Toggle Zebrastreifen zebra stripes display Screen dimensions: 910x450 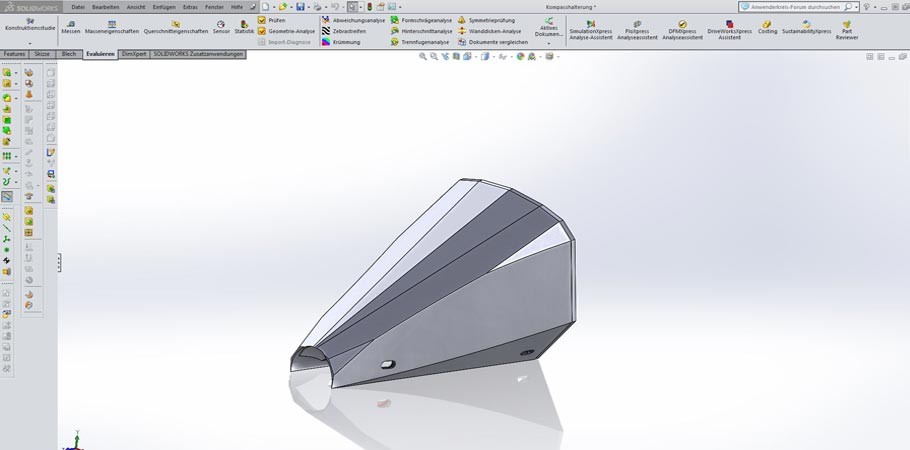pos(344,31)
